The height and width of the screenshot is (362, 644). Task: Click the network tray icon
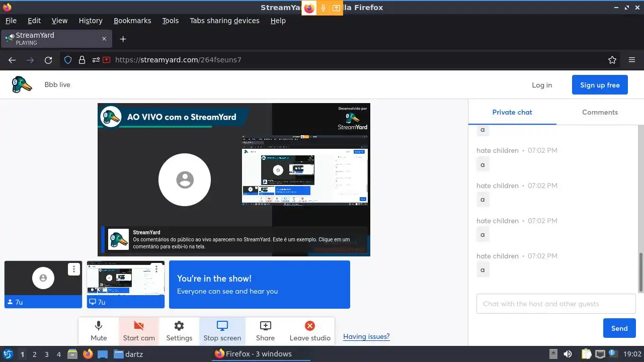[x=600, y=354]
